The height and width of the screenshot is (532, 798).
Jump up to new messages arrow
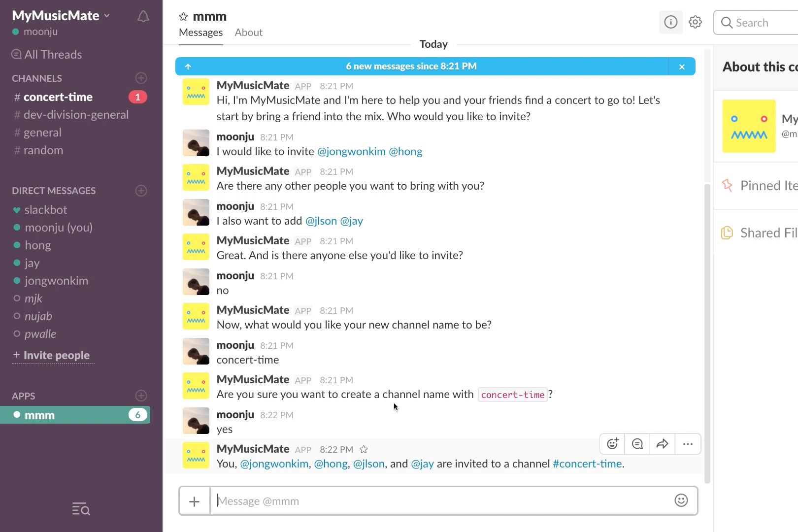click(188, 66)
